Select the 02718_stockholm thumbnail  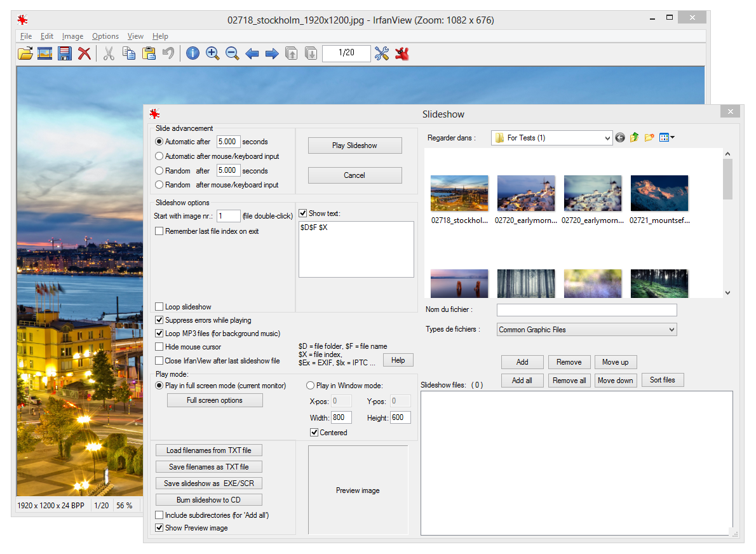[x=459, y=193]
